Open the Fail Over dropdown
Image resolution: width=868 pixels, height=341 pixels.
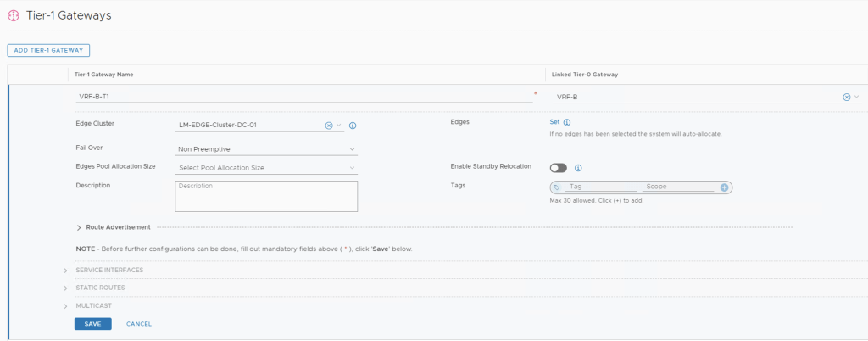[x=266, y=149]
